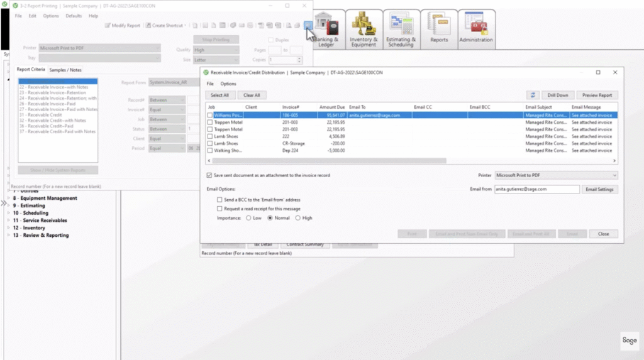Image resolution: width=644 pixels, height=360 pixels.
Task: Click the highlighted toolbar icon under the pointer
Action: (308, 26)
